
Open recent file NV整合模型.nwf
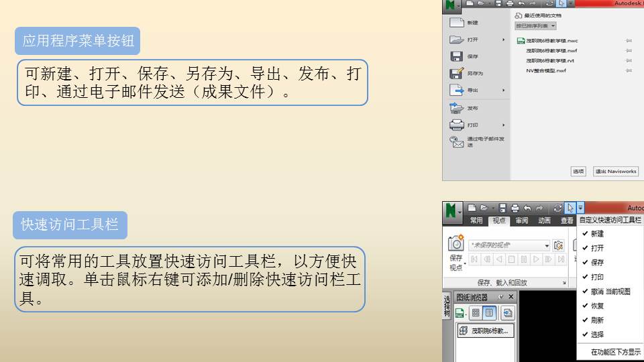(546, 70)
